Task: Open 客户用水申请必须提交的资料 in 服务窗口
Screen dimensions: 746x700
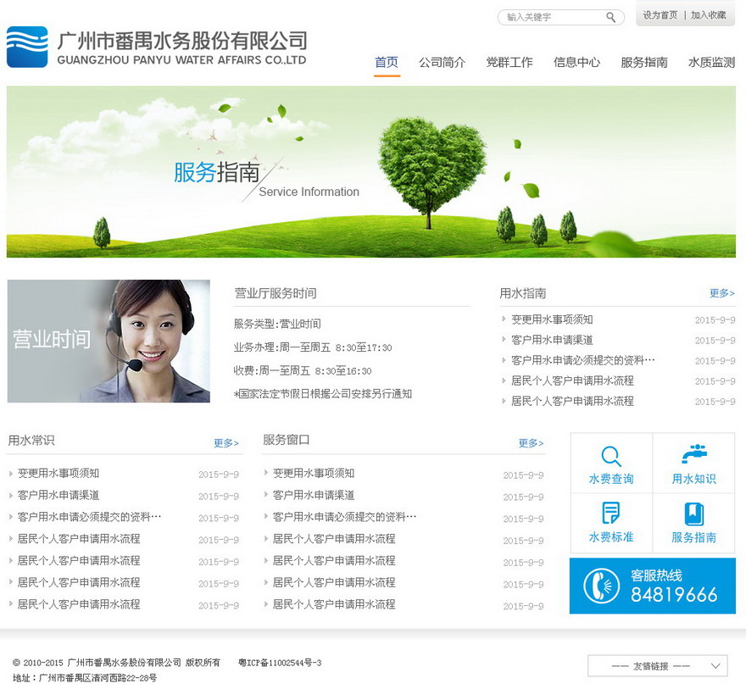Action: (344, 517)
